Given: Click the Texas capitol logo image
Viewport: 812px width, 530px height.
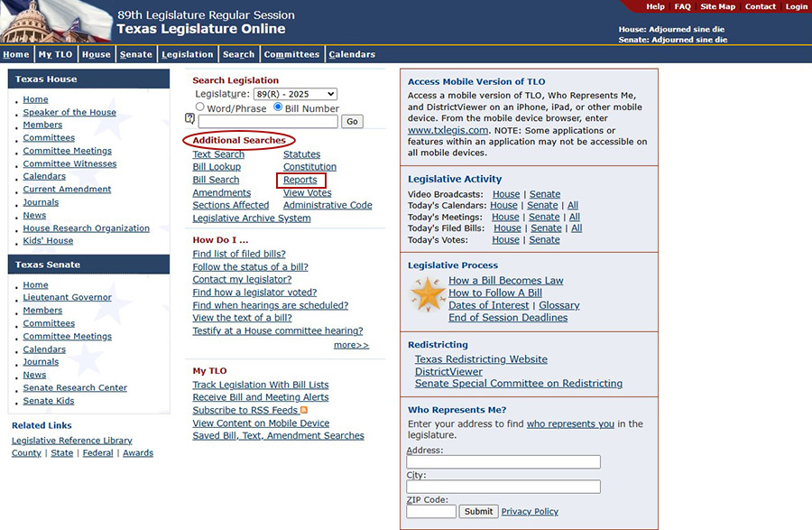Looking at the screenshot, I should [x=56, y=22].
